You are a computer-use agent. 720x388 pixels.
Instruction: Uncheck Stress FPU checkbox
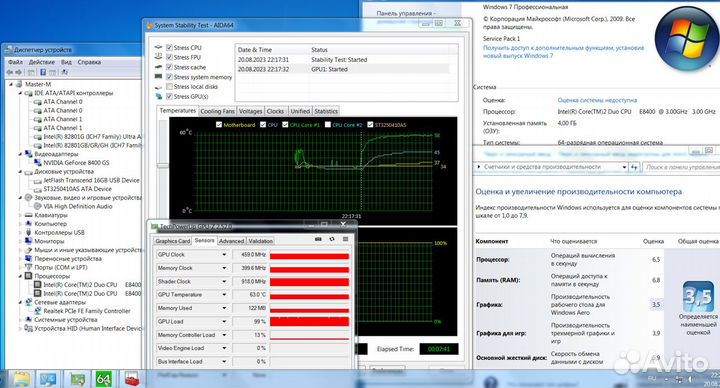coord(169,57)
